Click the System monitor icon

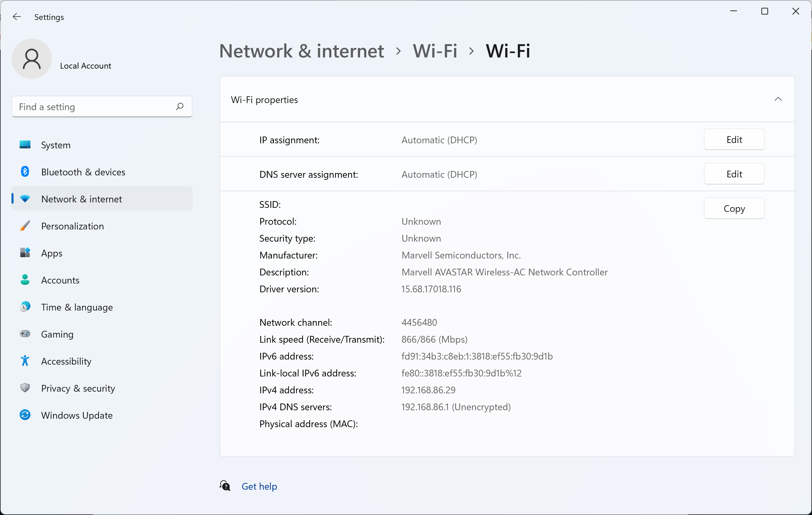click(25, 145)
